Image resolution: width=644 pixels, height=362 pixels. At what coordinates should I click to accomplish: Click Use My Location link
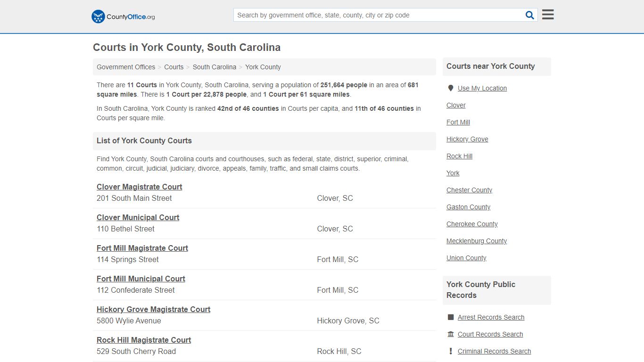482,88
